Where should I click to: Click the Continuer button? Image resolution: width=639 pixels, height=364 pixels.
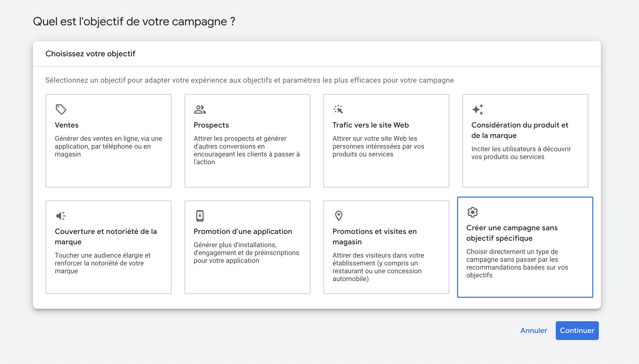pos(577,331)
